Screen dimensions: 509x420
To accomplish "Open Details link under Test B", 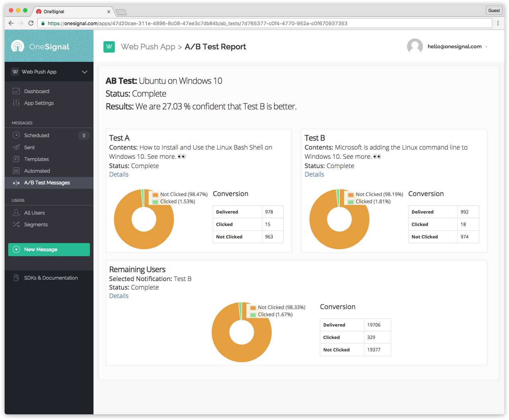I will (314, 174).
